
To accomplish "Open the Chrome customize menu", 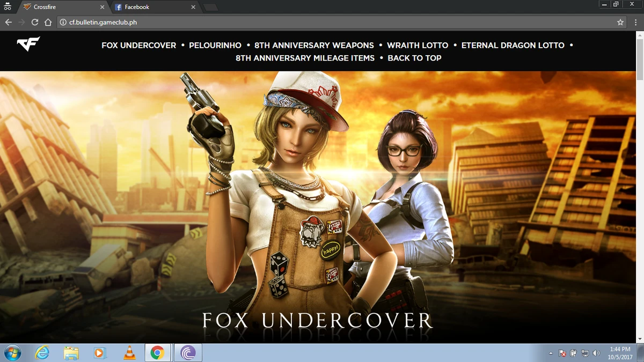I will pos(636,22).
